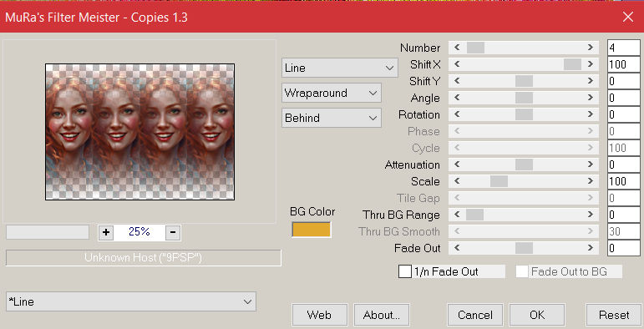The height and width of the screenshot is (329, 644).
Task: Click the Fade Out slider thumb
Action: coord(524,248)
